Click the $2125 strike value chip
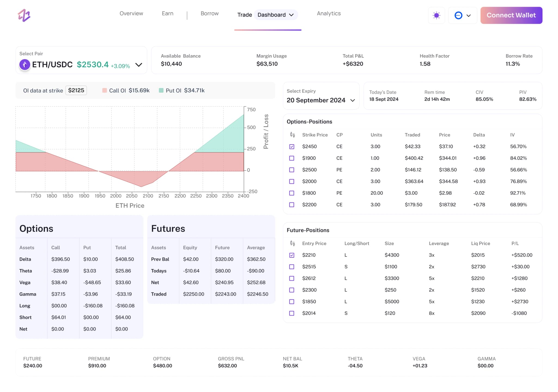 [76, 90]
